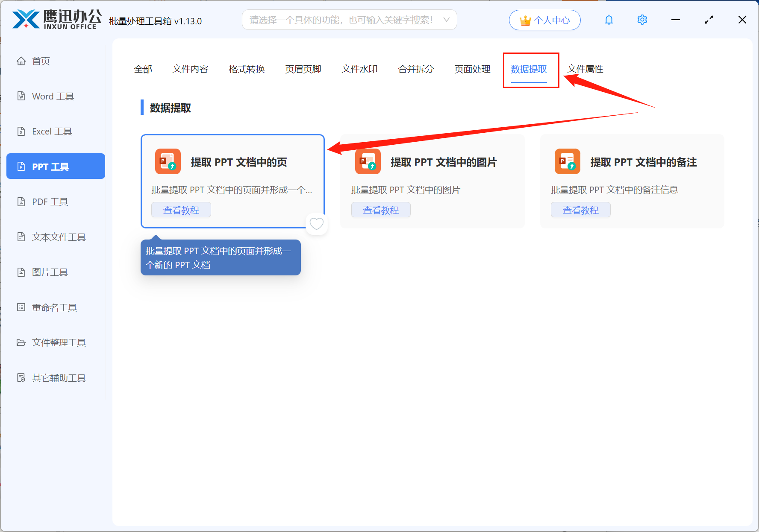Switch to the 格式转换 tab
This screenshot has width=759, height=532.
[247, 69]
